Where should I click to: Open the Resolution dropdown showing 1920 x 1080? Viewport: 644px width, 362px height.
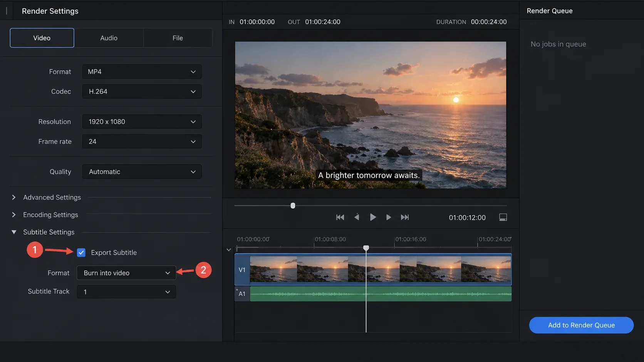142,122
